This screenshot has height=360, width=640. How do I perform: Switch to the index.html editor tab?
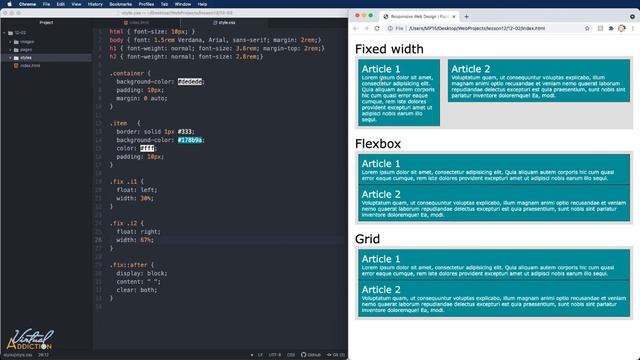tap(136, 23)
